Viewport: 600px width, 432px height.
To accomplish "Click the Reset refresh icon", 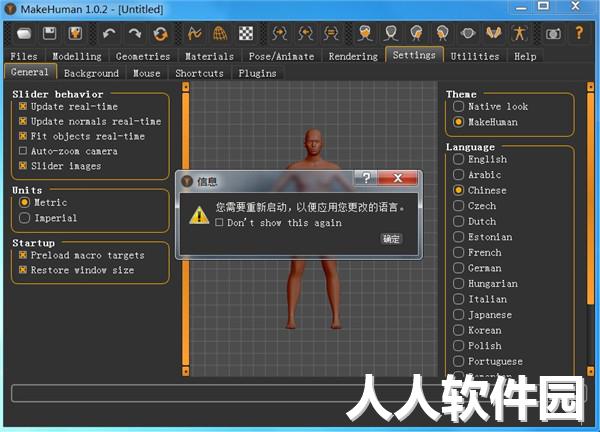I will click(160, 34).
